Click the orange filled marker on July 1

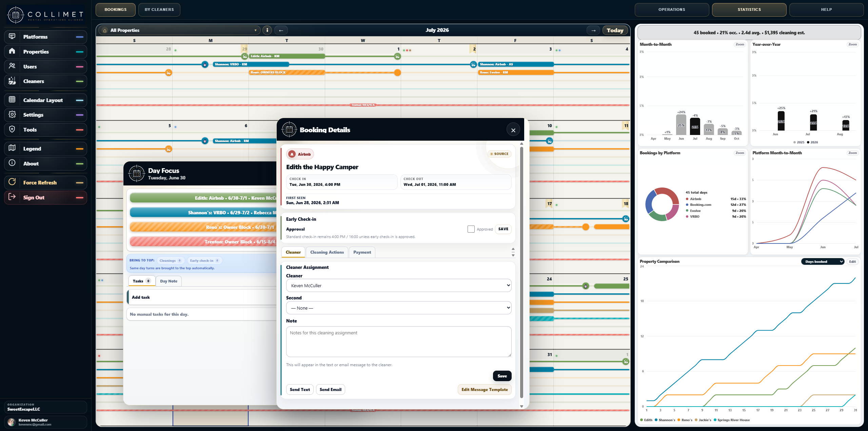[397, 73]
